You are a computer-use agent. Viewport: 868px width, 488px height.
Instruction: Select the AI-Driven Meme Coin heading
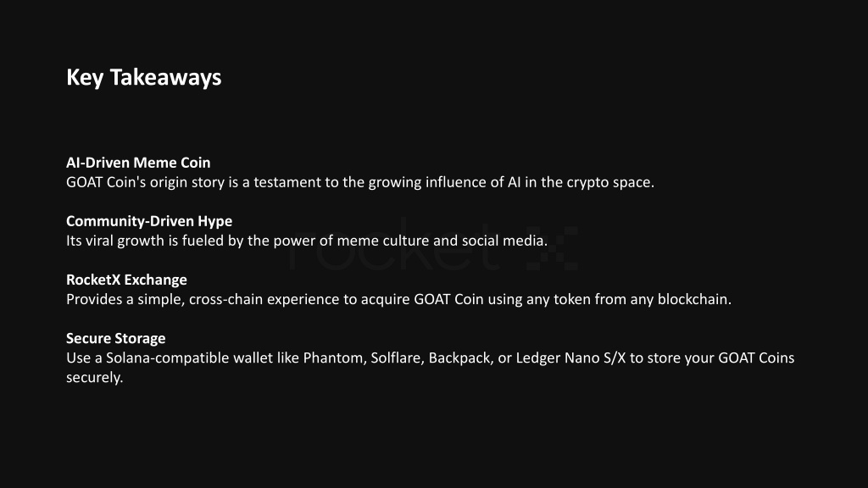point(138,163)
